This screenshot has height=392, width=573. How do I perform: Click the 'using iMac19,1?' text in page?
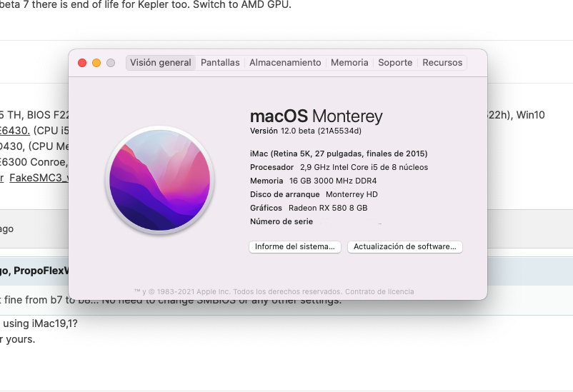coord(40,323)
